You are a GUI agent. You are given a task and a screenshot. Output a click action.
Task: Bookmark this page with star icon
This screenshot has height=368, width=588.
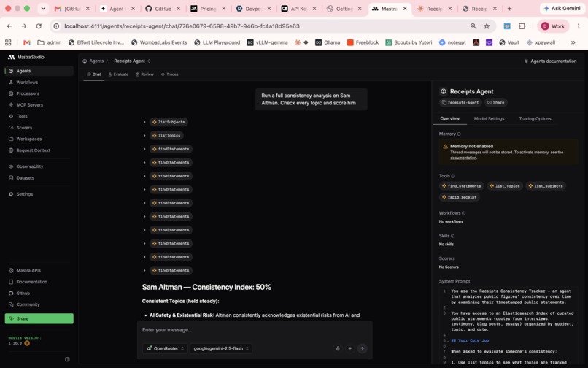tap(487, 26)
